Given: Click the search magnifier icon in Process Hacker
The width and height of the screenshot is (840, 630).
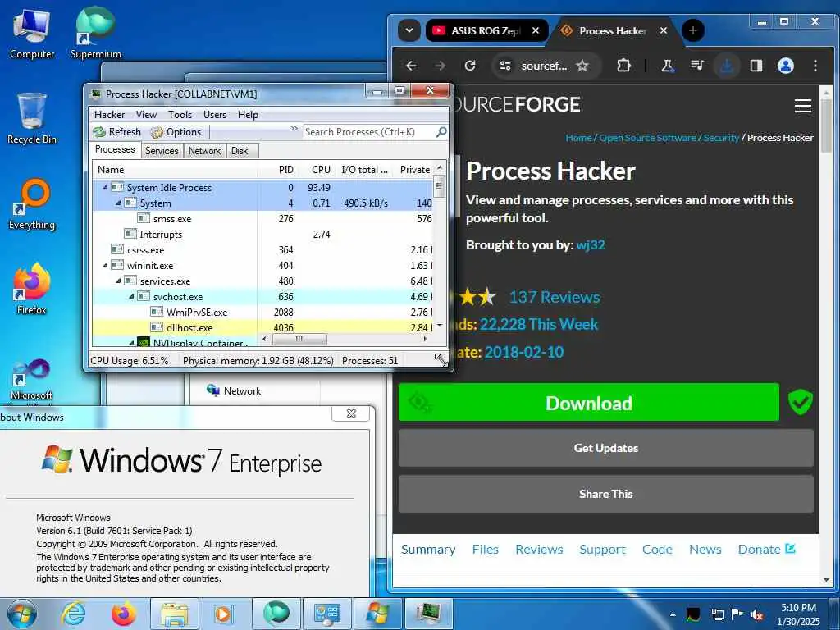Looking at the screenshot, I should click(441, 132).
